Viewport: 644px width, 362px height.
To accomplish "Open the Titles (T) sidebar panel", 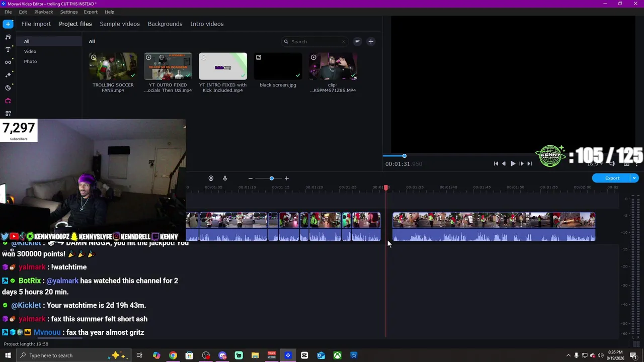I will [x=8, y=49].
